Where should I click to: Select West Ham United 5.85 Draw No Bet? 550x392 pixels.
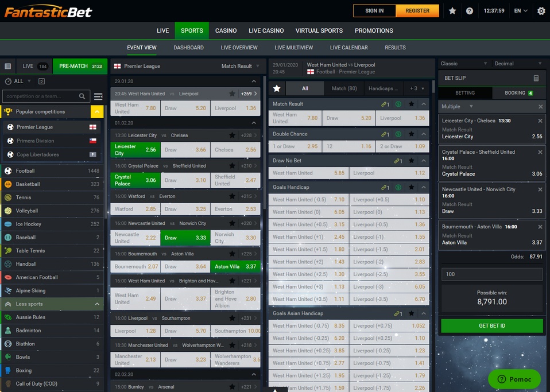pos(309,173)
